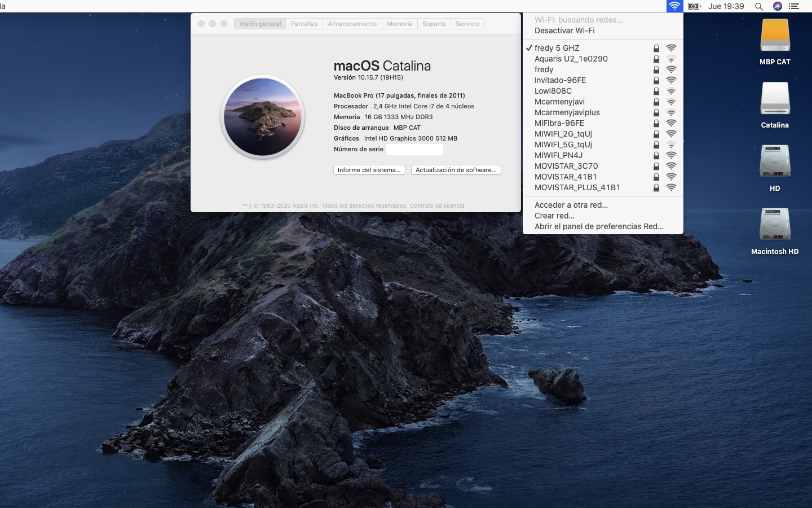Connect to MIWIFI_PN4J network
Viewport: 812px width, 508px height.
(603, 155)
